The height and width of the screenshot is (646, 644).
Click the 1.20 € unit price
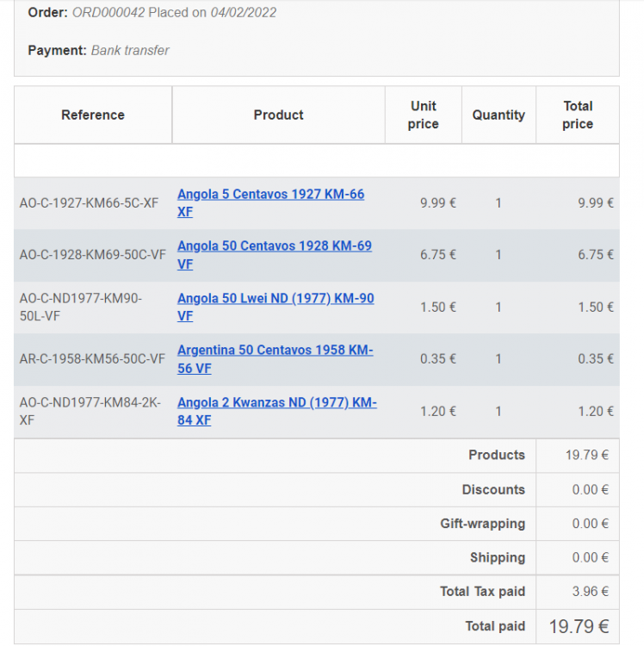(x=437, y=411)
